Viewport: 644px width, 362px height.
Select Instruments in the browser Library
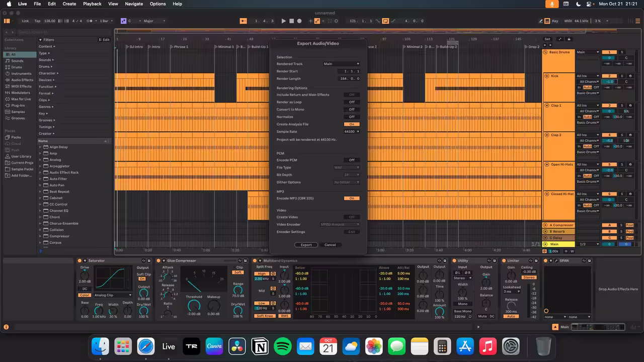[21, 73]
